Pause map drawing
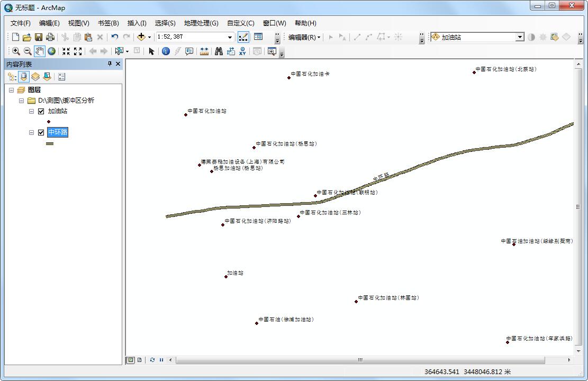 tap(161, 360)
